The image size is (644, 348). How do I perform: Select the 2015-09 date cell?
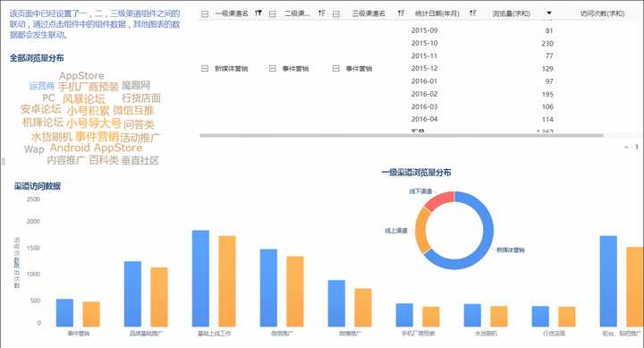(424, 30)
